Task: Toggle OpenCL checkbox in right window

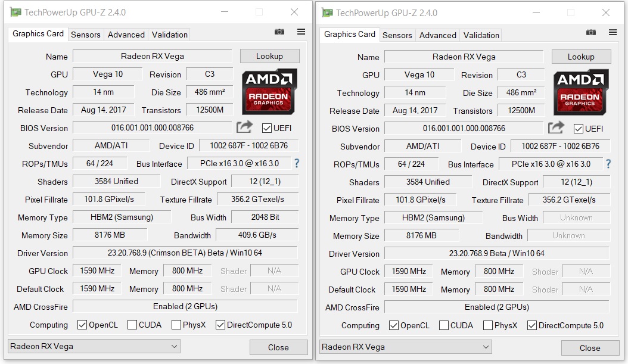Action: [394, 325]
